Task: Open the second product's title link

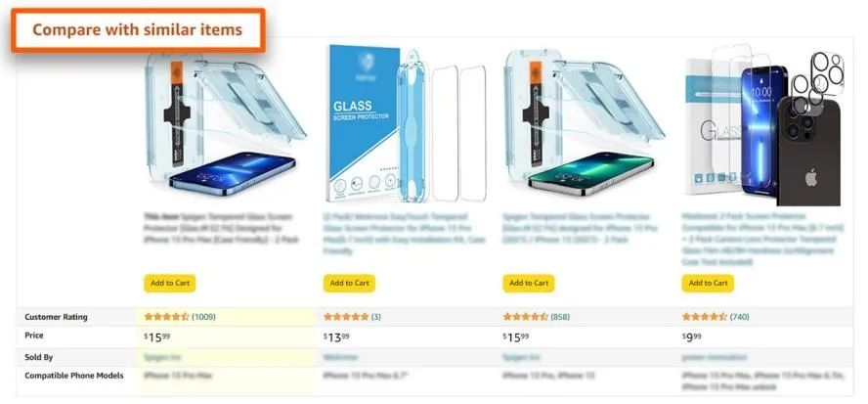Action: (x=404, y=234)
